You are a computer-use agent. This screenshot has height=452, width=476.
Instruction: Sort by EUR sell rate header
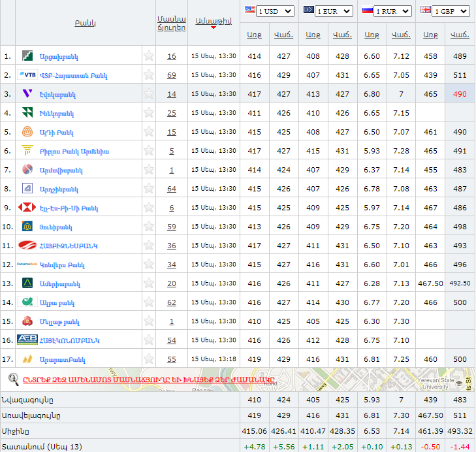(x=342, y=35)
